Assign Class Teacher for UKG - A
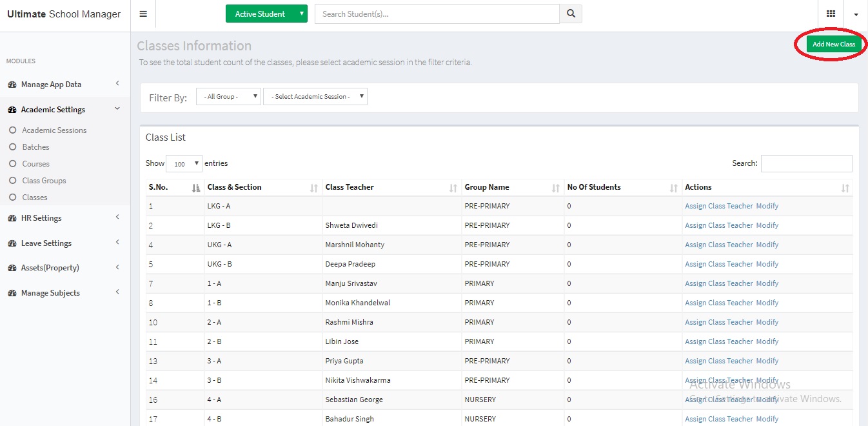Screen dimensions: 868x426 click(x=719, y=245)
